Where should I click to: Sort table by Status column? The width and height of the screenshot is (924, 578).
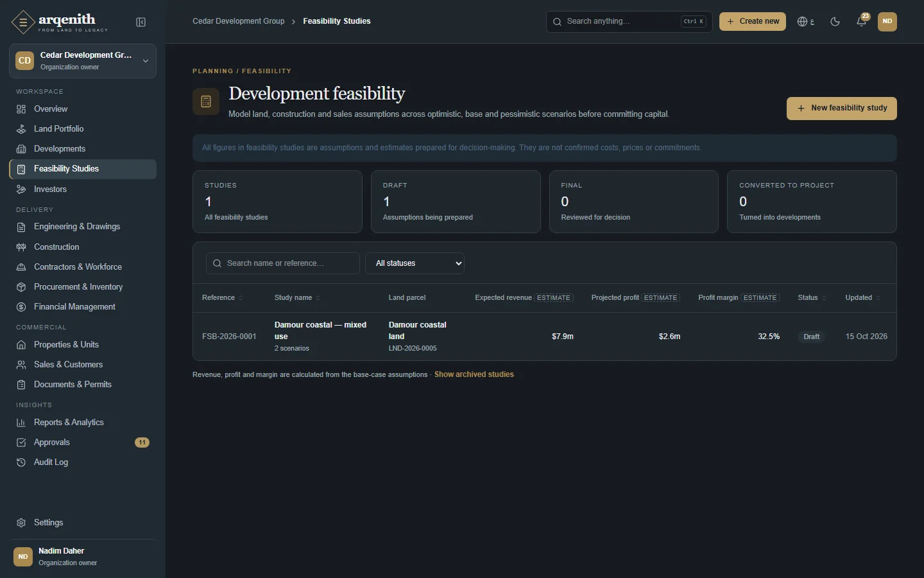click(x=812, y=298)
